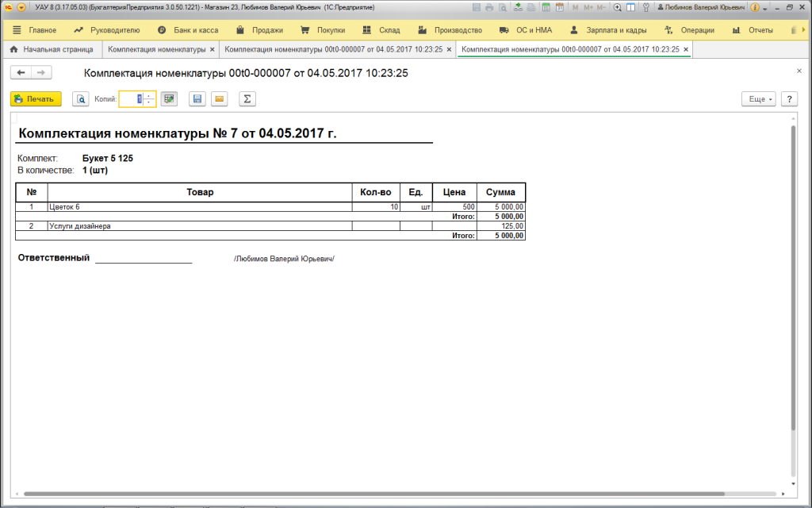Click the vertical scrollbar of the document
The height and width of the screenshot is (508, 812).
click(793, 277)
